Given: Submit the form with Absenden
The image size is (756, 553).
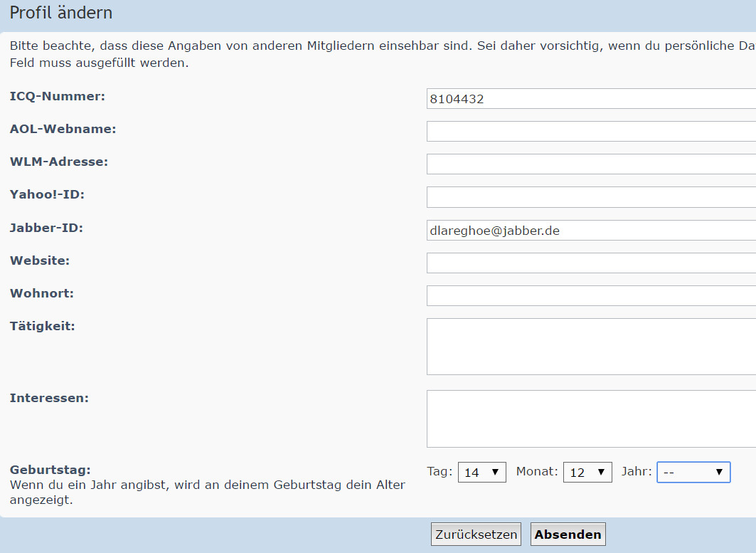Looking at the screenshot, I should coord(568,534).
